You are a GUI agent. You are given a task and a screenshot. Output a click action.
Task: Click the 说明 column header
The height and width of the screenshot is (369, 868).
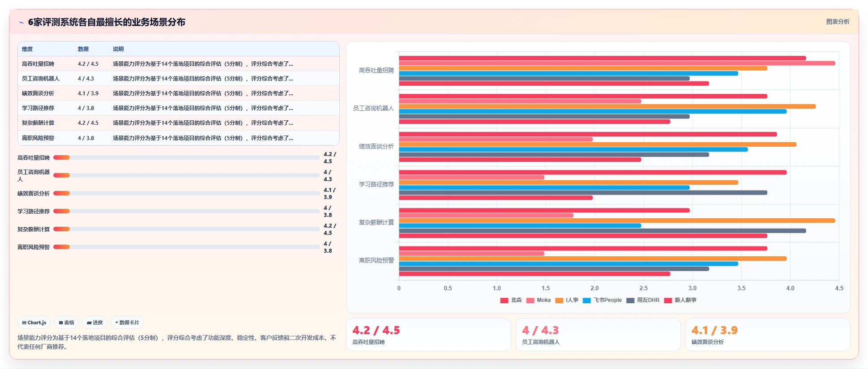pyautogui.click(x=118, y=49)
